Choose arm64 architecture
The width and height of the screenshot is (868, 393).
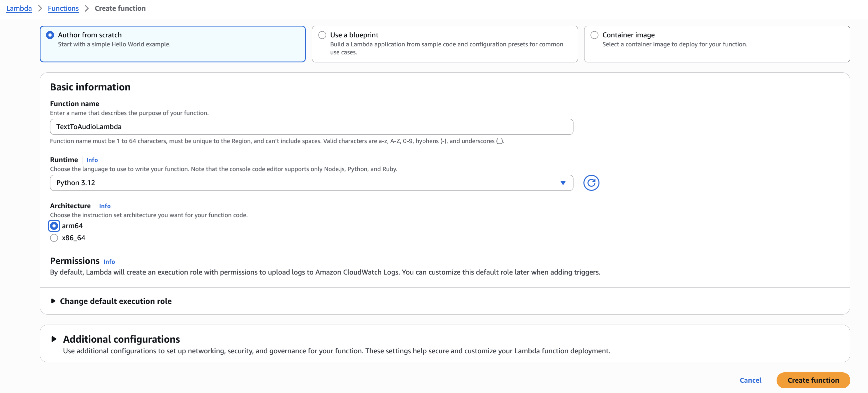point(54,226)
